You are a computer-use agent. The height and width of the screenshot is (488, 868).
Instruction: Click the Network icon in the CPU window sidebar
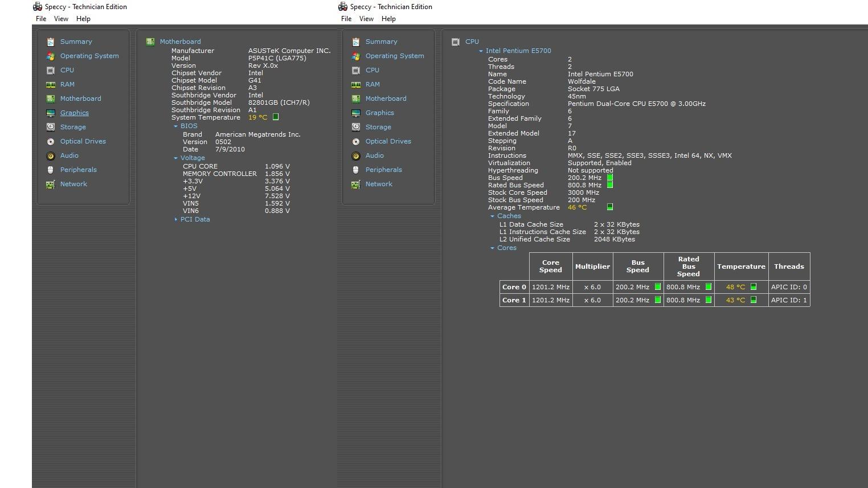coord(356,184)
